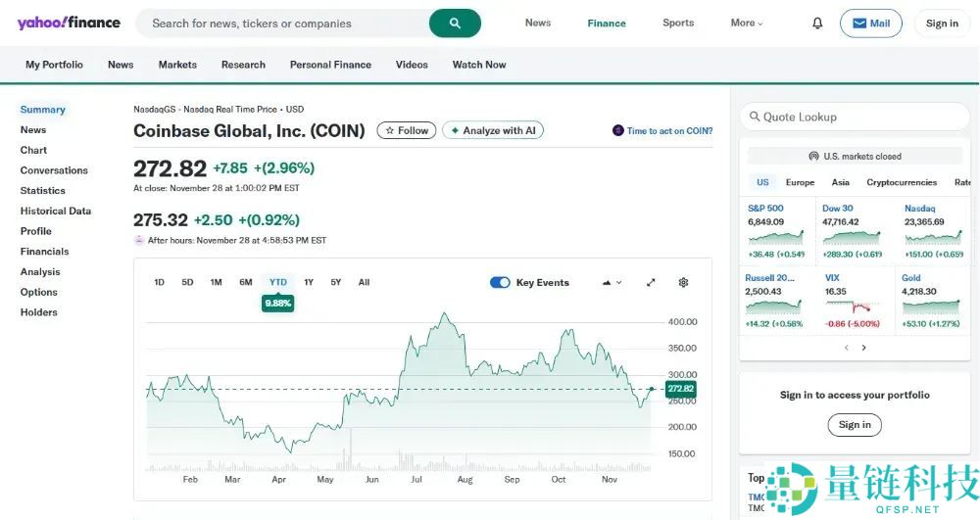This screenshot has height=520, width=980.
Task: Select the 5Y chart range
Action: point(336,282)
